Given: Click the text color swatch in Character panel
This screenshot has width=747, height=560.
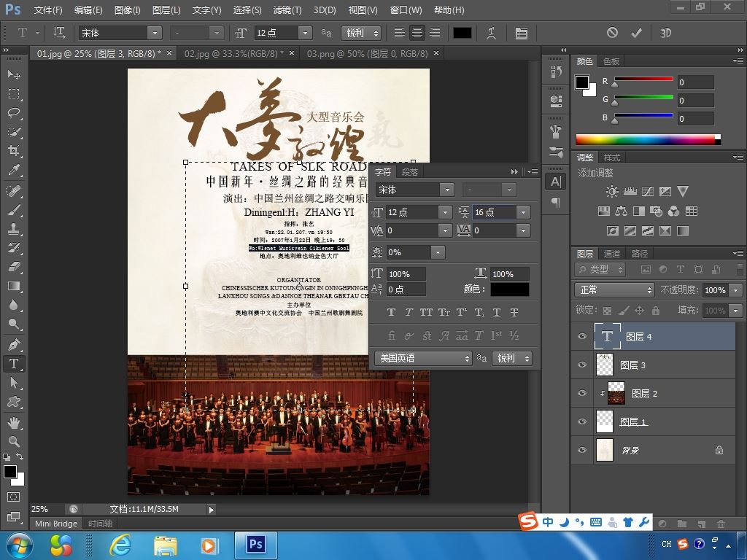Looking at the screenshot, I should click(x=510, y=289).
